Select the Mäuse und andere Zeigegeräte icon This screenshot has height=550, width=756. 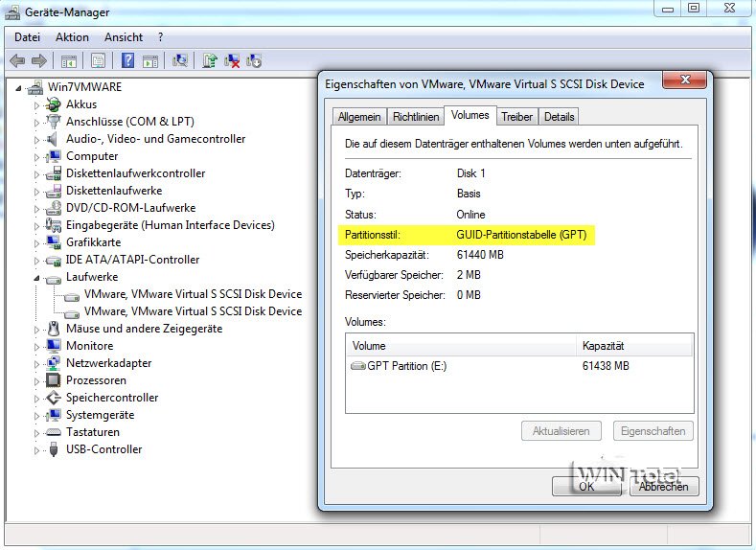[54, 329]
